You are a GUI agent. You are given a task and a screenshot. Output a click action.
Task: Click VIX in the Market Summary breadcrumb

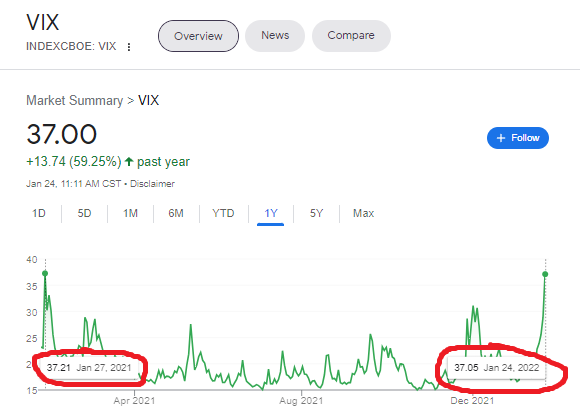(x=148, y=100)
